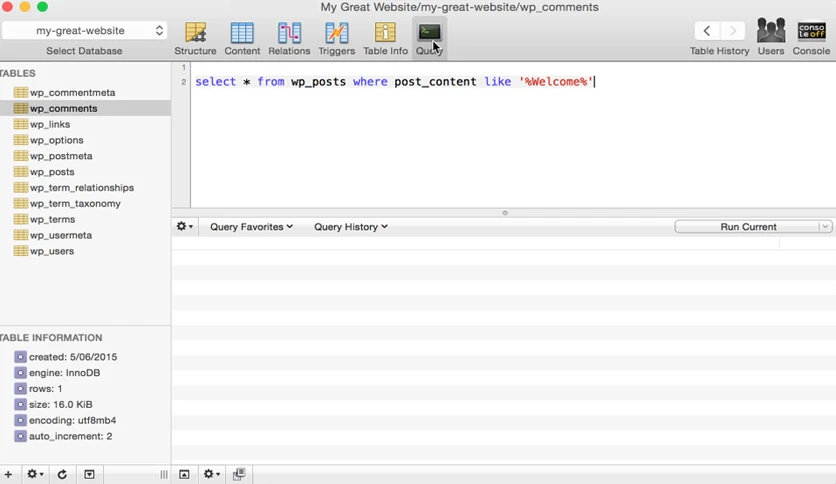The image size is (836, 484).
Task: Open the Structure view
Action: [195, 38]
